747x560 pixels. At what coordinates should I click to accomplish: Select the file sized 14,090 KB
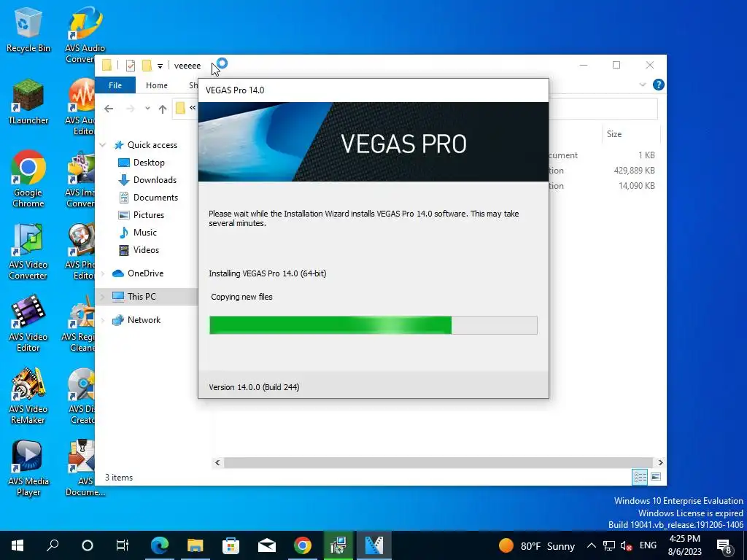636,186
